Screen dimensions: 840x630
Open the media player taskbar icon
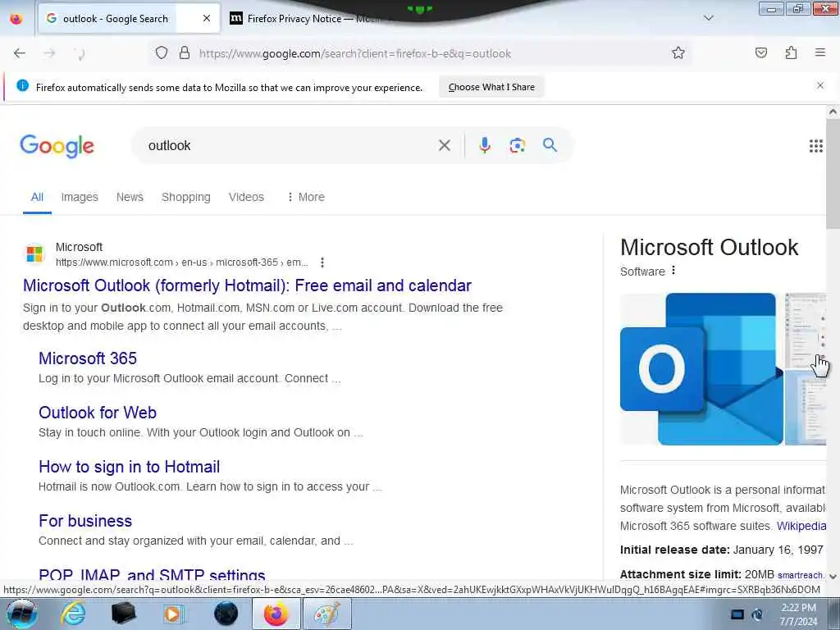[174, 614]
